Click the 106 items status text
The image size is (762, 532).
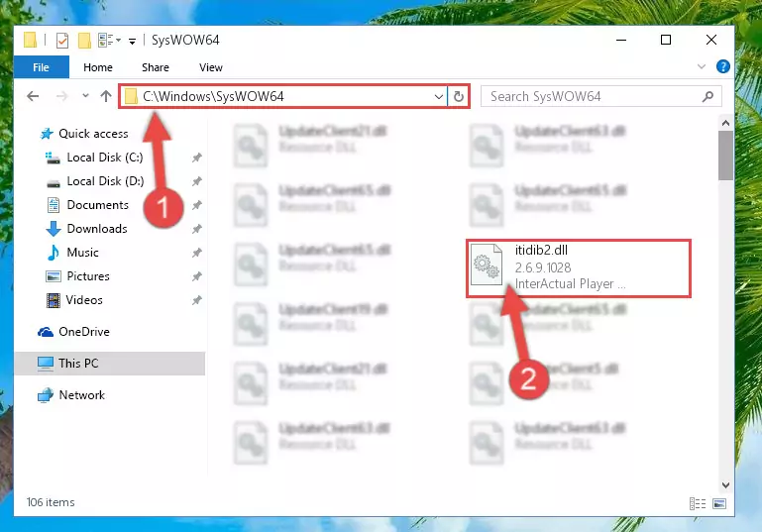tap(51, 502)
